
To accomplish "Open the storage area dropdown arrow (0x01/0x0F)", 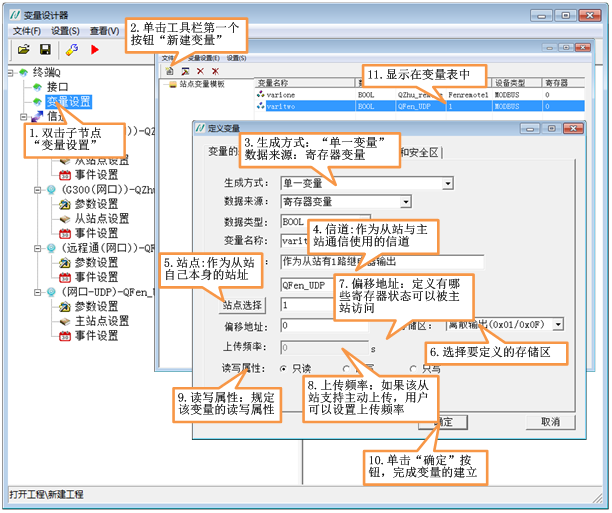I will pos(559,324).
